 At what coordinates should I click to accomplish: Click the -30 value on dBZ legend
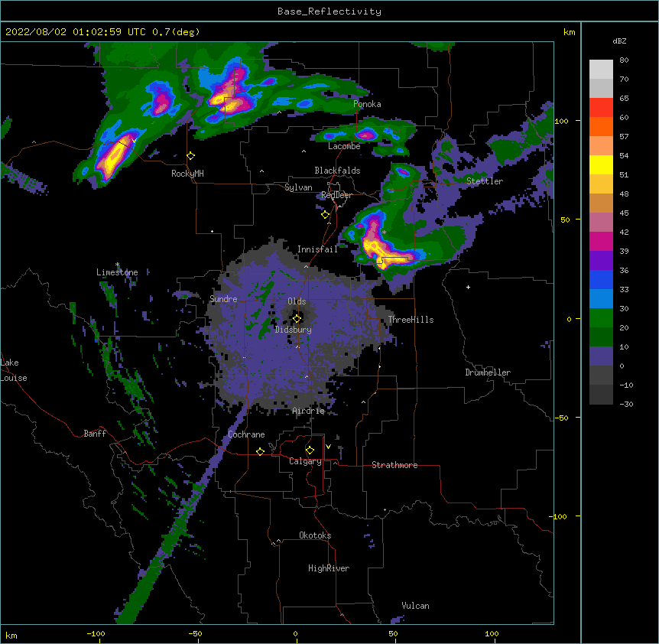[x=626, y=405]
